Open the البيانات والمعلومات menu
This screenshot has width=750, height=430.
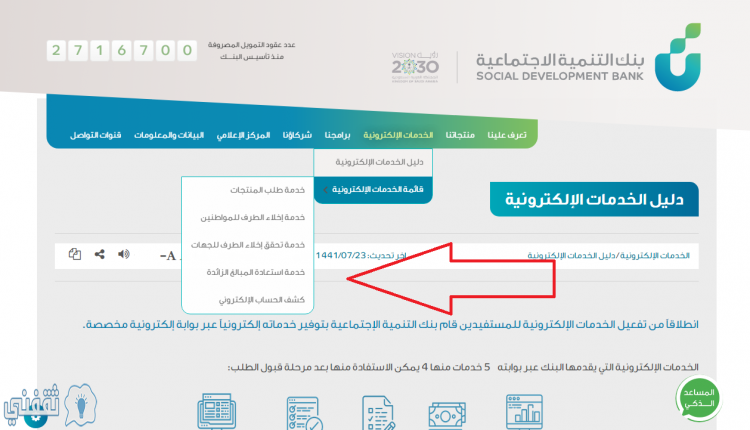click(169, 135)
